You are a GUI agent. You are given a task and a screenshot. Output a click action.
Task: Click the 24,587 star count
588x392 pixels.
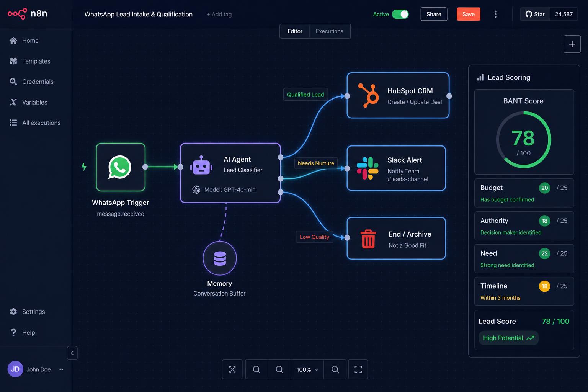[x=563, y=14]
